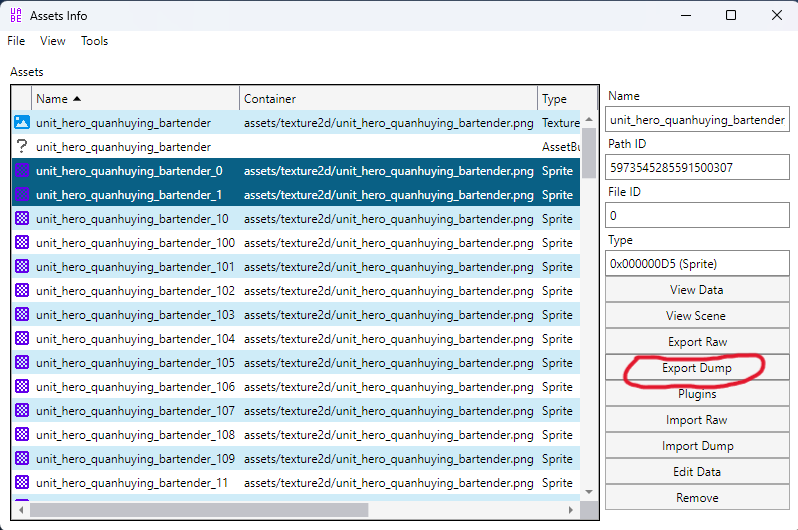Click the UABE app icon in title bar
The height and width of the screenshot is (530, 798).
(x=15, y=16)
